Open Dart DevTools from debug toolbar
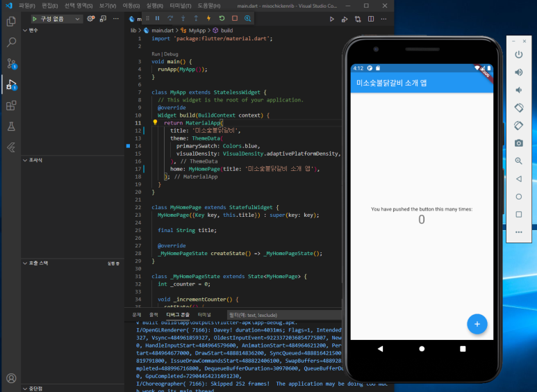Image resolution: width=537 pixels, height=392 pixels. [x=247, y=19]
